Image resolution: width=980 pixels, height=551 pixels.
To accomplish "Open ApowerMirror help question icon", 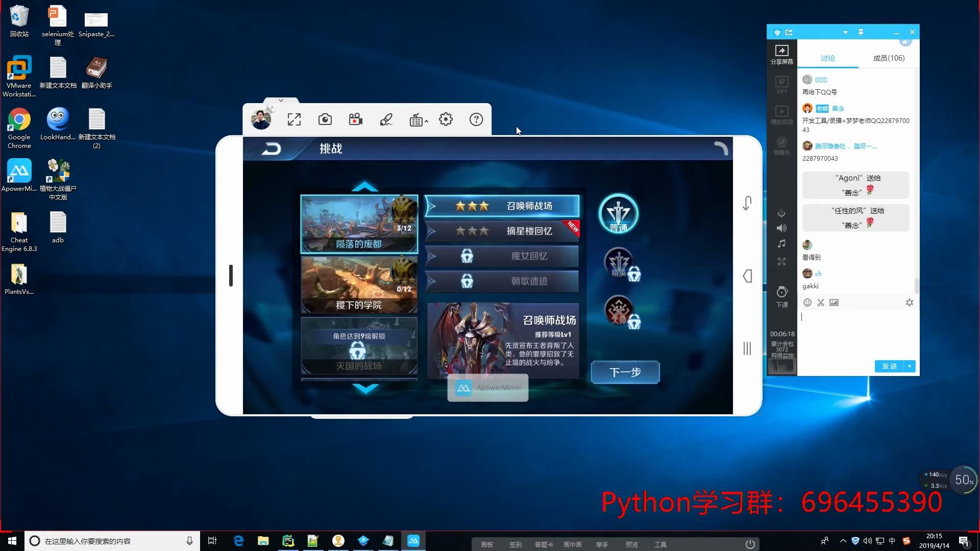I will click(x=476, y=119).
